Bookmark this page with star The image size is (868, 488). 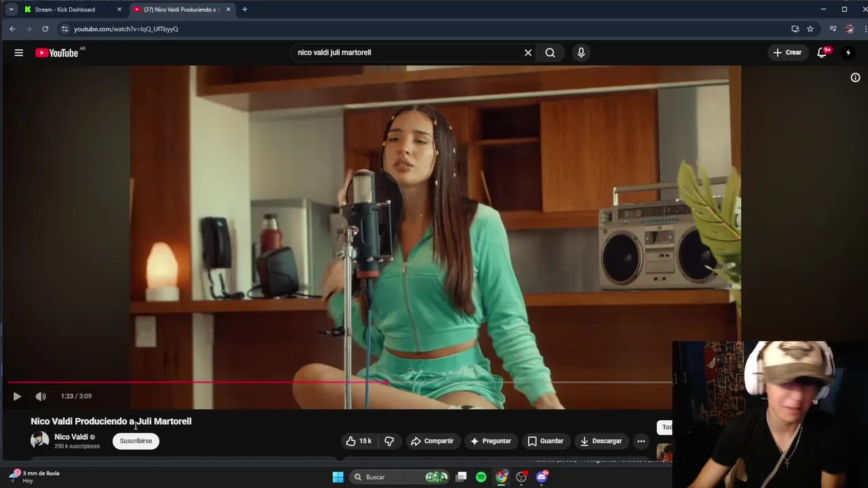[810, 29]
